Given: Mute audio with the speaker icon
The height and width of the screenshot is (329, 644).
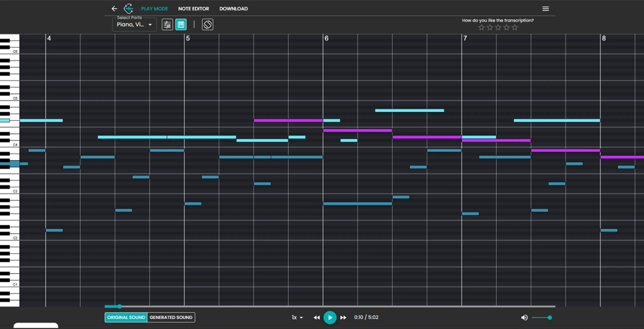Looking at the screenshot, I should tap(524, 317).
